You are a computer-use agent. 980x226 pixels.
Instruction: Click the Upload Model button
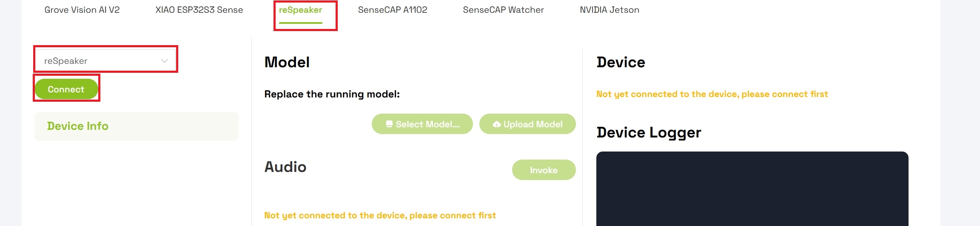click(527, 124)
